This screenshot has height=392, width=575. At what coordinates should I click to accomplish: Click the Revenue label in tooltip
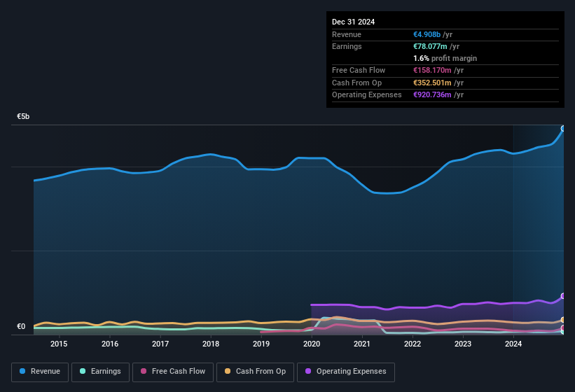tap(347, 34)
